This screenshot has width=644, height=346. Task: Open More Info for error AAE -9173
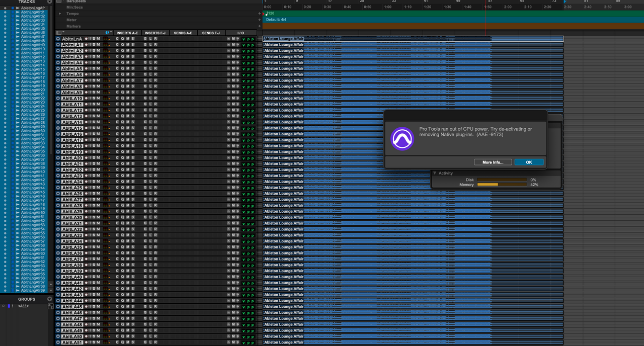(493, 162)
